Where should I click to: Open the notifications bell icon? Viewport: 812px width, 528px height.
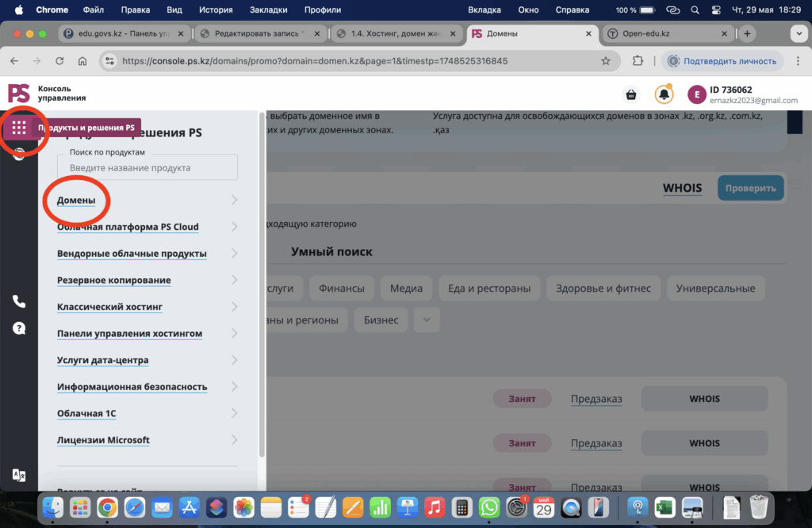[664, 94]
